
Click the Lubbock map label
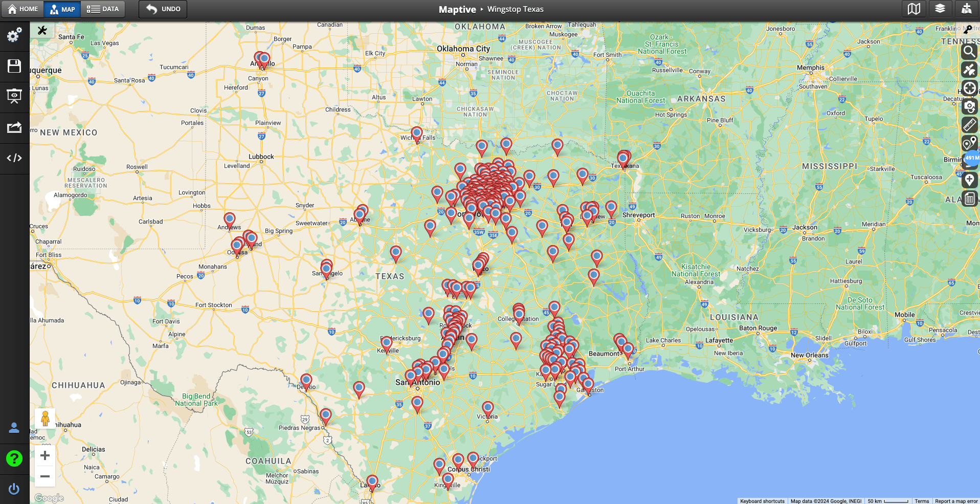pos(261,157)
